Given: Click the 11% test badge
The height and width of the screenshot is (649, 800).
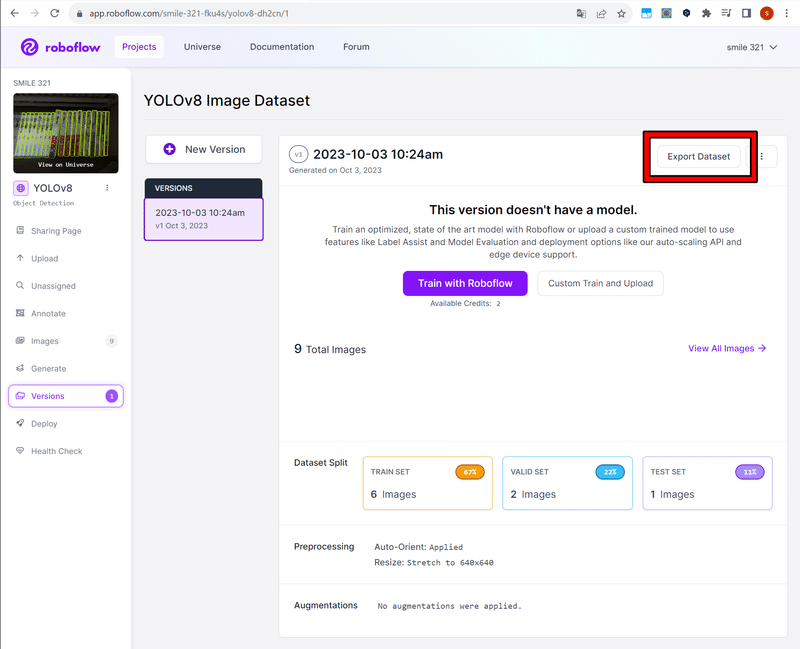Looking at the screenshot, I should pos(750,472).
